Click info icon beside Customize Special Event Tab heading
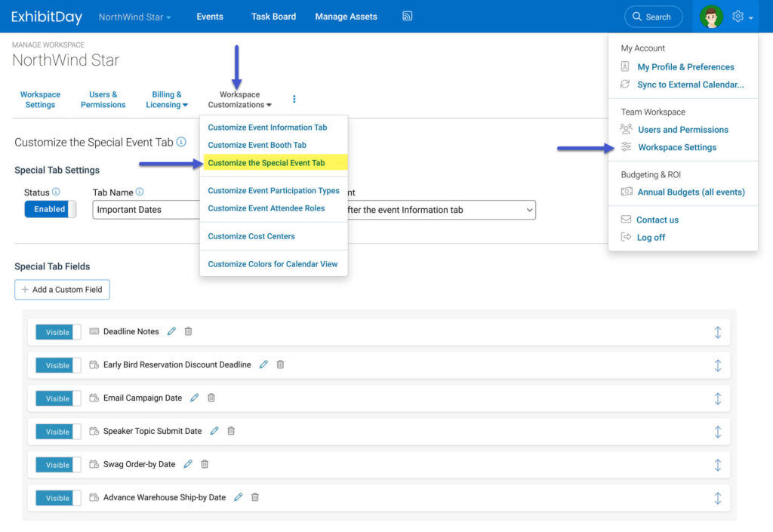 click(181, 142)
